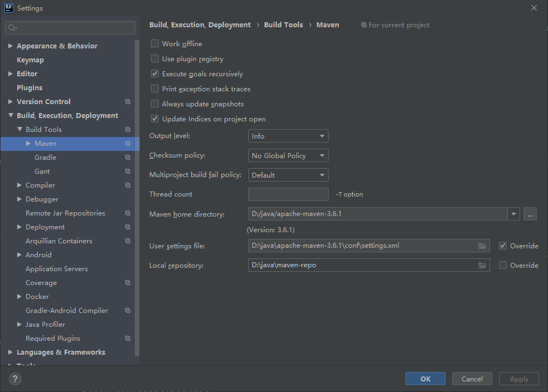The image size is (548, 392).
Task: Click project-level icon beside Gradle item
Action: (x=128, y=158)
